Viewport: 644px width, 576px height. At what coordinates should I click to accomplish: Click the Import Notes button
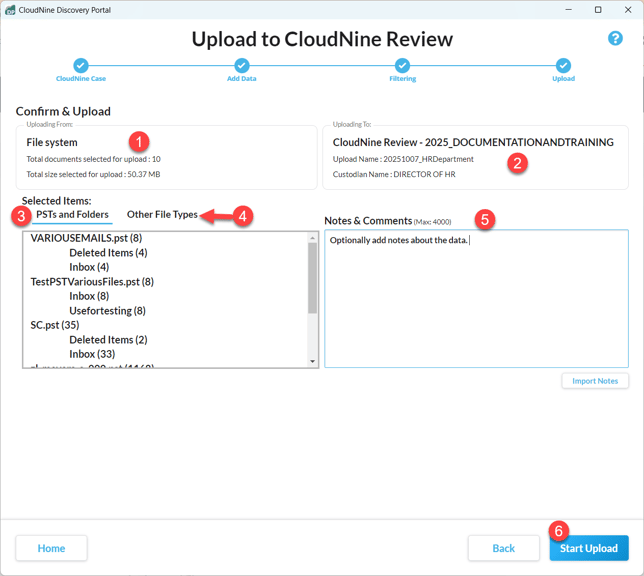tap(595, 381)
